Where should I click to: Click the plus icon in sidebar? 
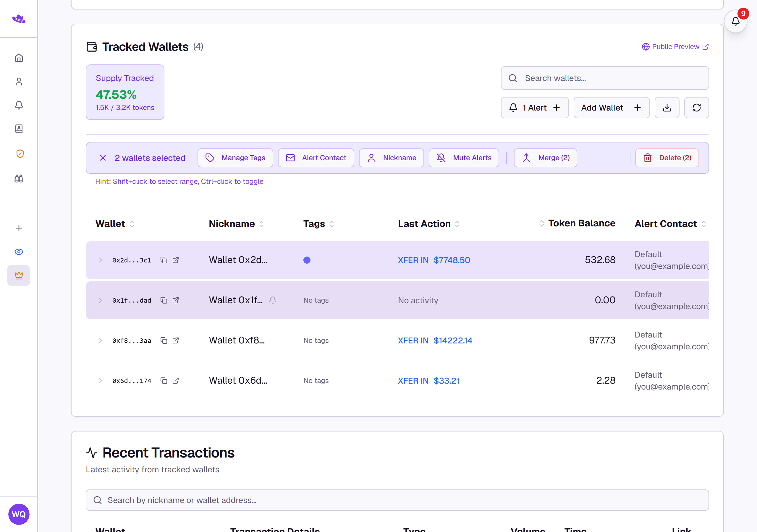point(19,228)
